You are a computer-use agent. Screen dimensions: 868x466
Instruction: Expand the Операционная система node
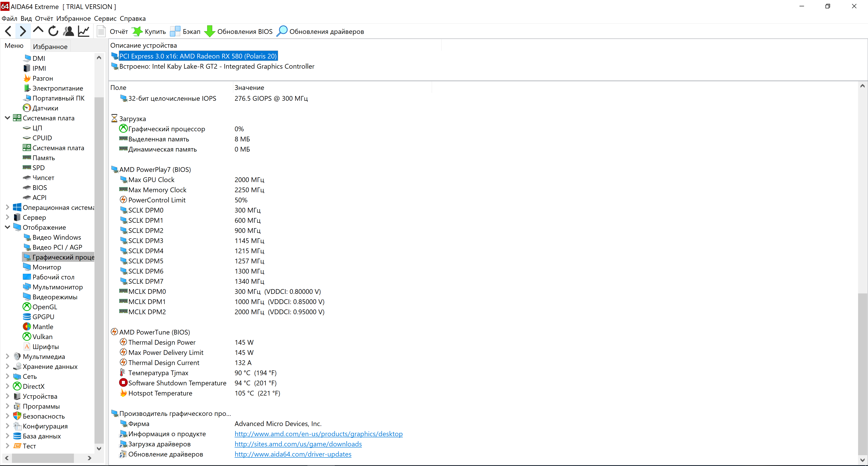tap(7, 207)
